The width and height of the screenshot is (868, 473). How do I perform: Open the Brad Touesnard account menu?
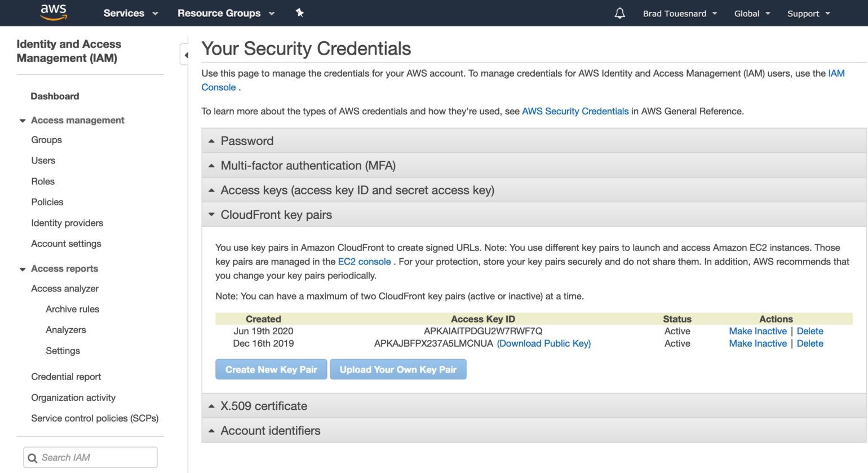tap(680, 14)
